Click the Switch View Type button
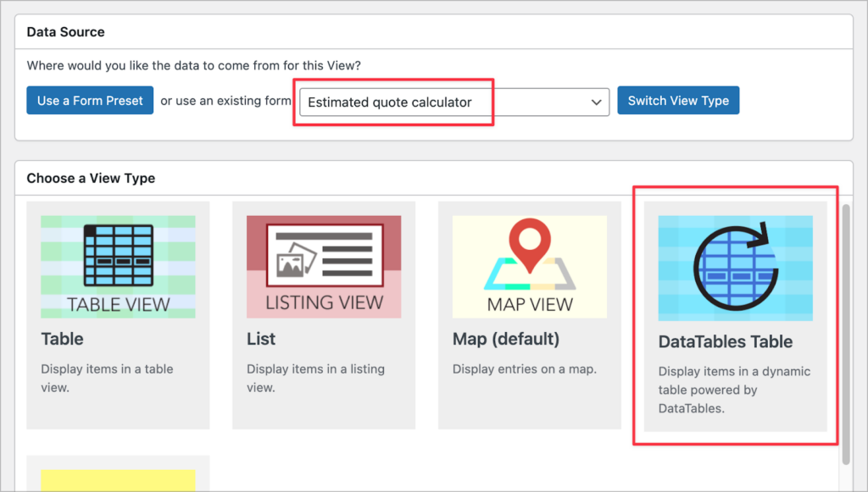The height and width of the screenshot is (492, 868). click(678, 100)
